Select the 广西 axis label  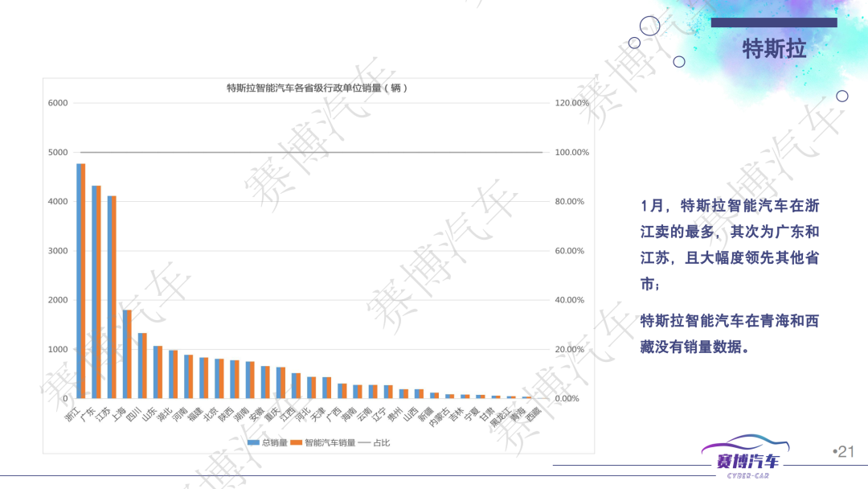[334, 414]
